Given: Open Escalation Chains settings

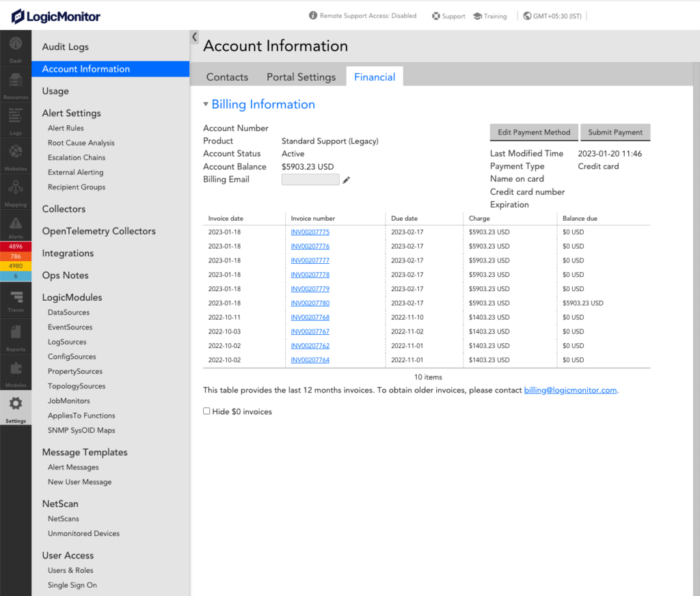Looking at the screenshot, I should coord(77,158).
